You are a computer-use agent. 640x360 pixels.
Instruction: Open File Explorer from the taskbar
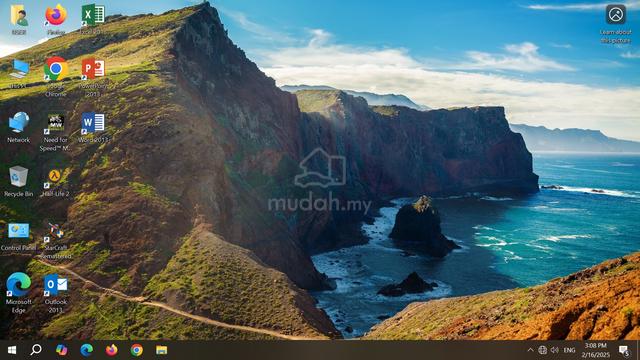click(162, 350)
